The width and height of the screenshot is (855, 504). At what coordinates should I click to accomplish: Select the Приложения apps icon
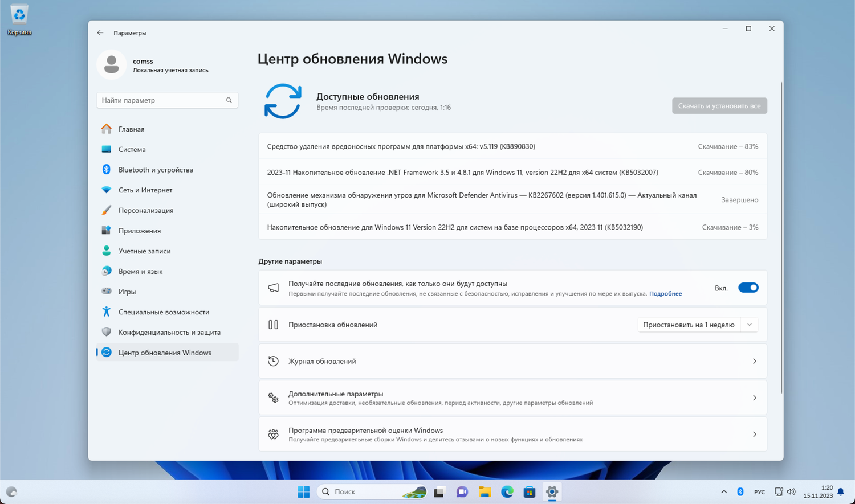(107, 231)
